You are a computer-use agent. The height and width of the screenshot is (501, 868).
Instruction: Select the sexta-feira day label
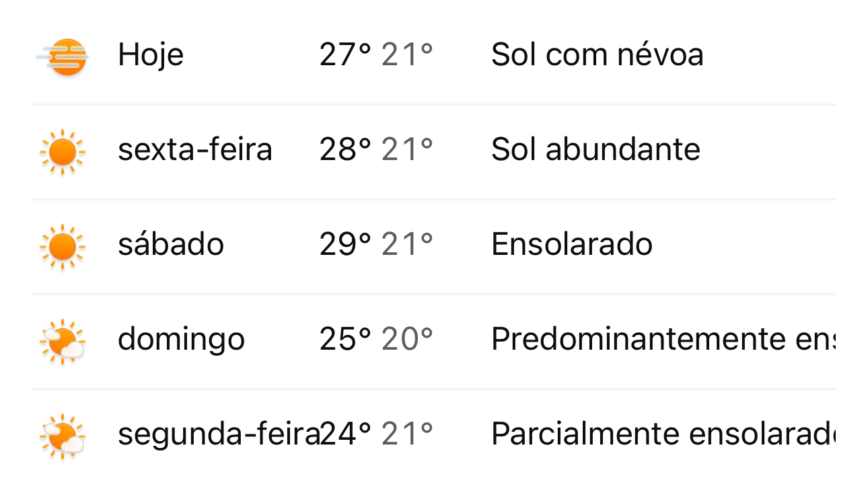[195, 149]
